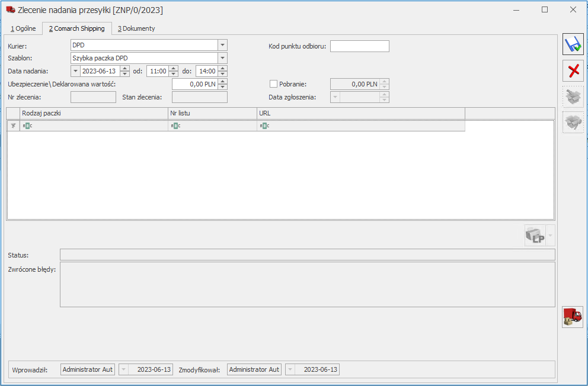The height and width of the screenshot is (386, 588).
Task: Increase the 'do' time of 14:00
Action: point(223,69)
